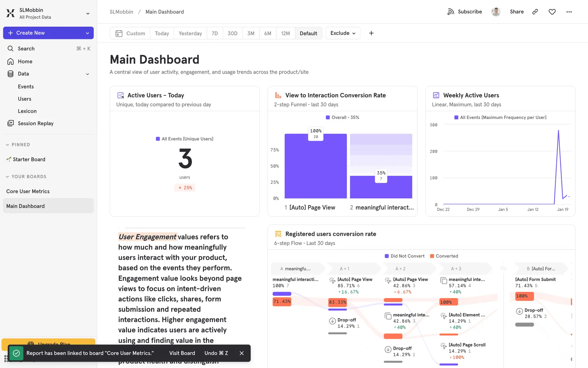The height and width of the screenshot is (368, 588).
Task: Open Session Replay from the sidebar
Action: click(36, 123)
